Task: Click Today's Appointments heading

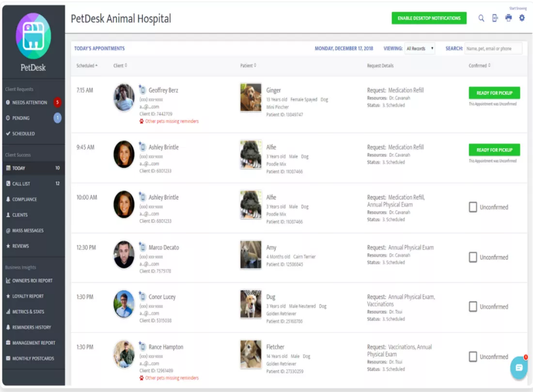Action: (x=99, y=48)
